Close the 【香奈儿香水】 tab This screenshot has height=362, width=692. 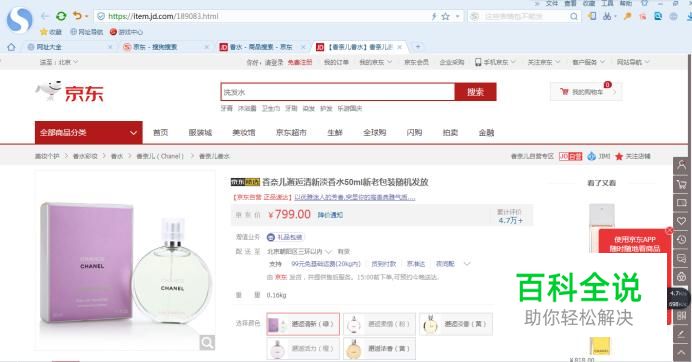(x=399, y=47)
